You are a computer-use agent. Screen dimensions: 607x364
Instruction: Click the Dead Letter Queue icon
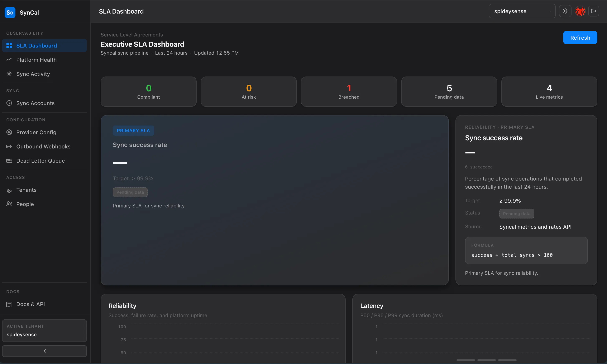click(x=9, y=161)
